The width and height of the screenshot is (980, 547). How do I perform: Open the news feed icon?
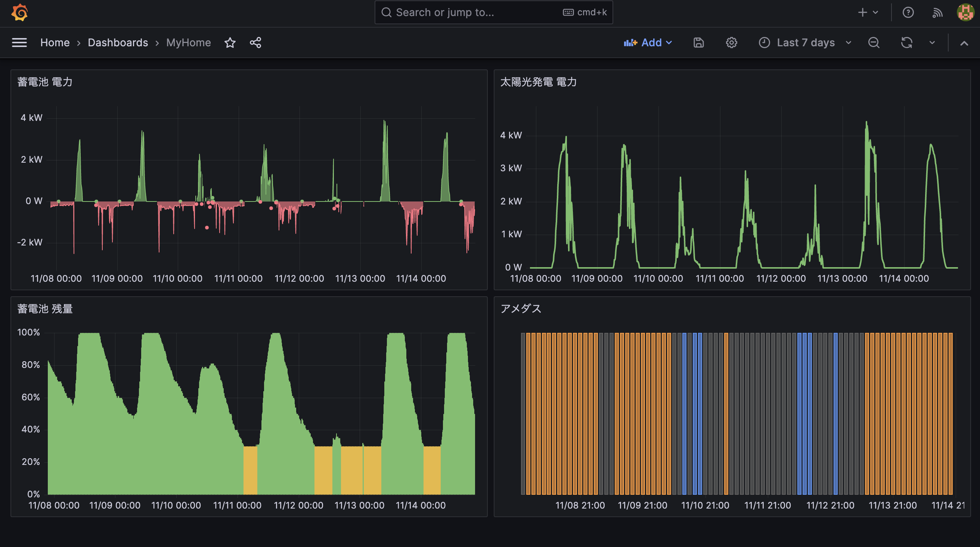pos(937,13)
